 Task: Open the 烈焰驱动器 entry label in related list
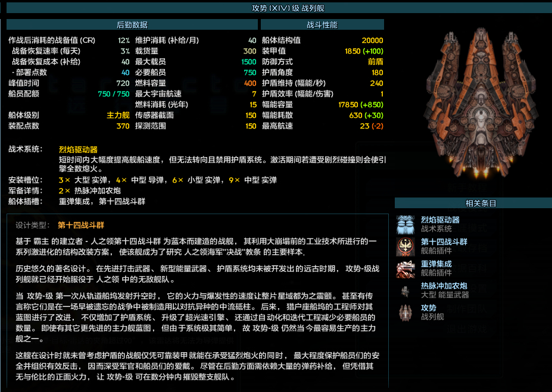tap(440, 220)
